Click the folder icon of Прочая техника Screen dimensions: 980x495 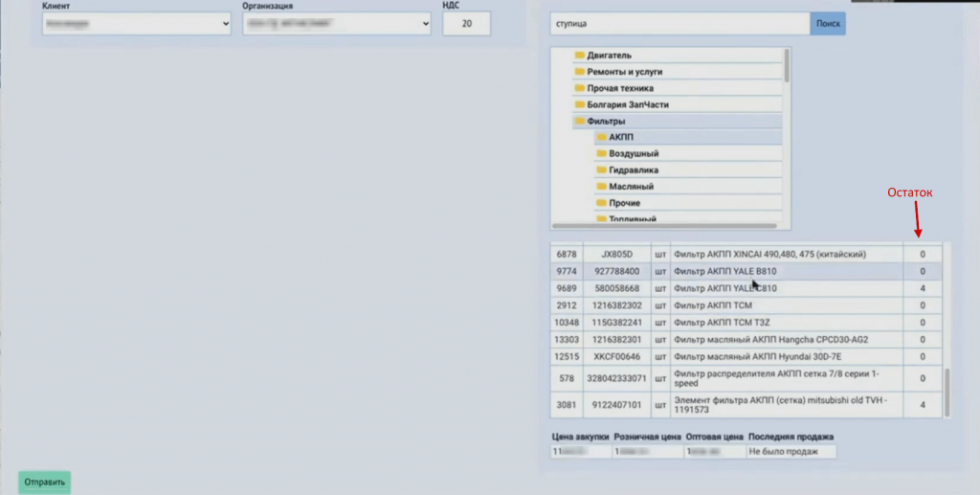(x=579, y=88)
